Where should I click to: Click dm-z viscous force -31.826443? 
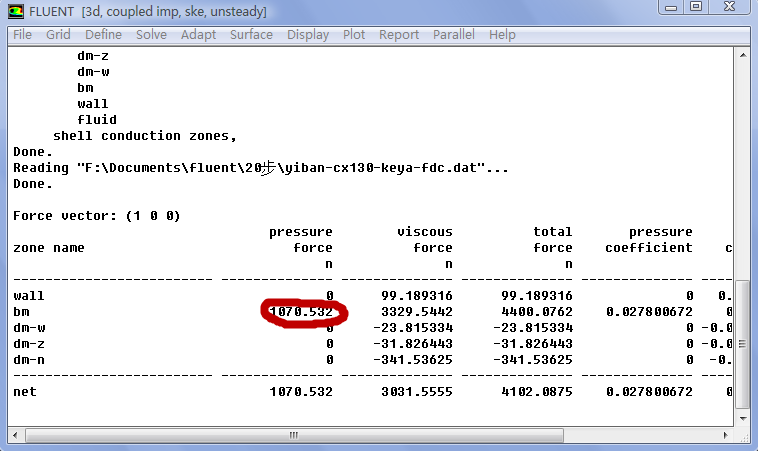pyautogui.click(x=413, y=344)
